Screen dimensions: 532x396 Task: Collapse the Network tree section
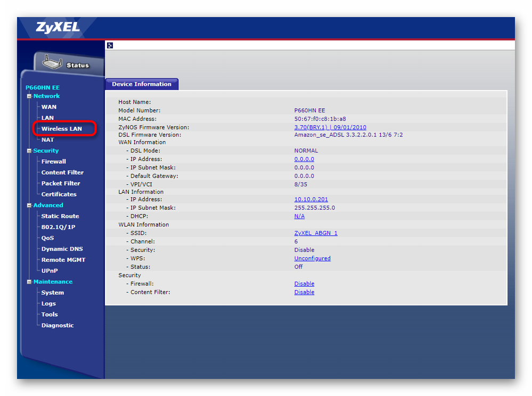[x=29, y=96]
